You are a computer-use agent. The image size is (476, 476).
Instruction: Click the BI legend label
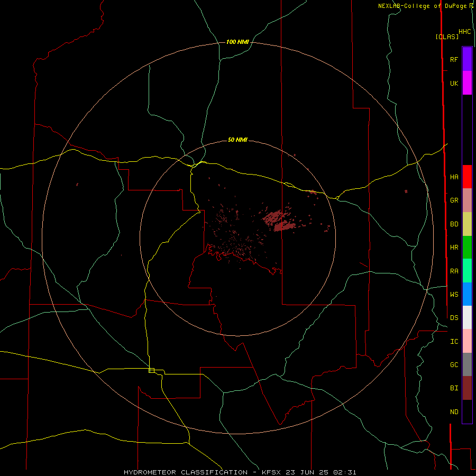point(454,388)
